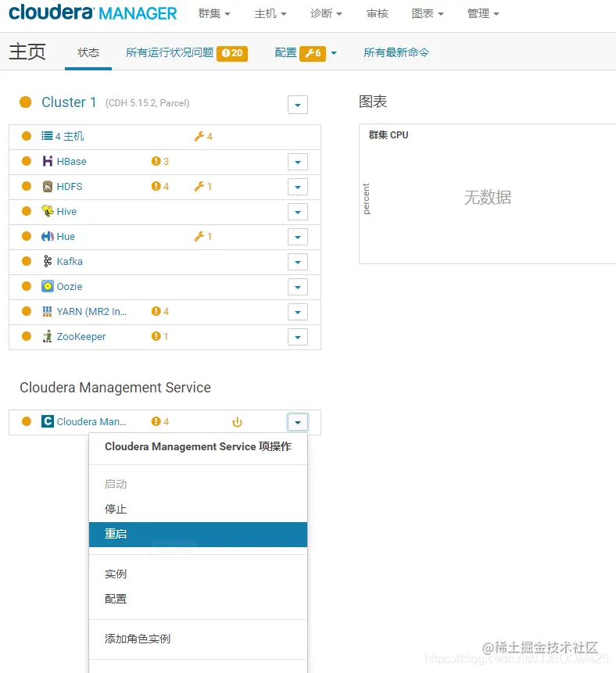Open the Cluster 1 link

click(69, 102)
